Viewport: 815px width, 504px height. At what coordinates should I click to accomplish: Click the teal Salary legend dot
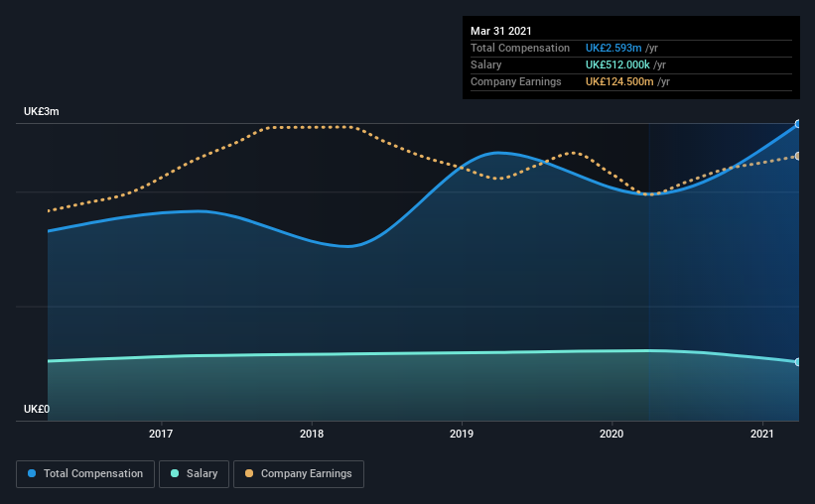175,473
